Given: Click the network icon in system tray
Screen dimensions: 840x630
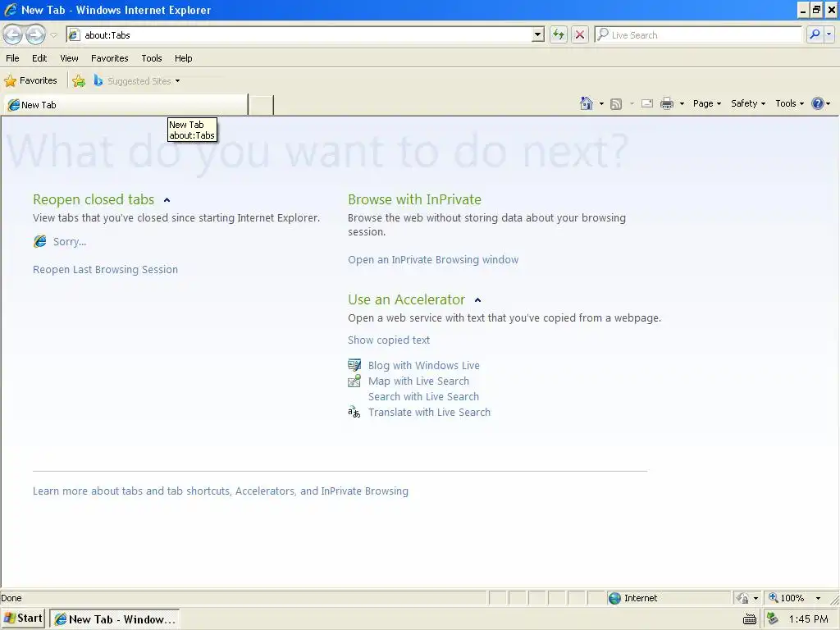Looking at the screenshot, I should (773, 619).
